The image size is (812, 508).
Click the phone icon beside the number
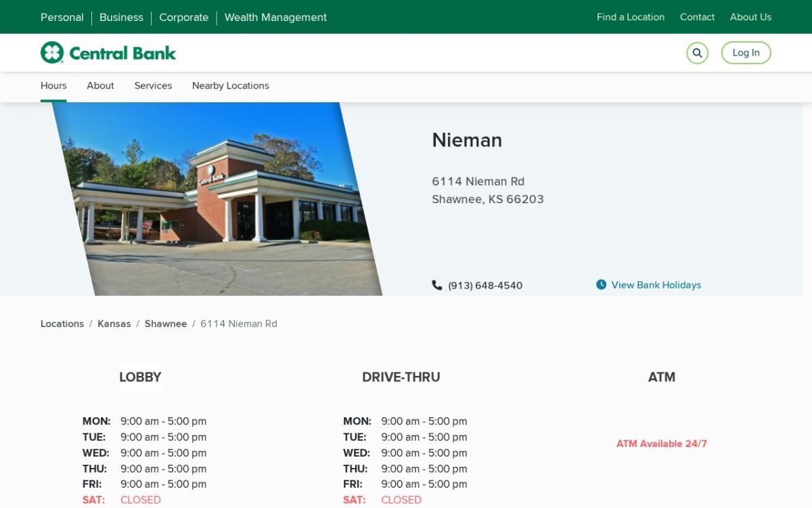[437, 285]
